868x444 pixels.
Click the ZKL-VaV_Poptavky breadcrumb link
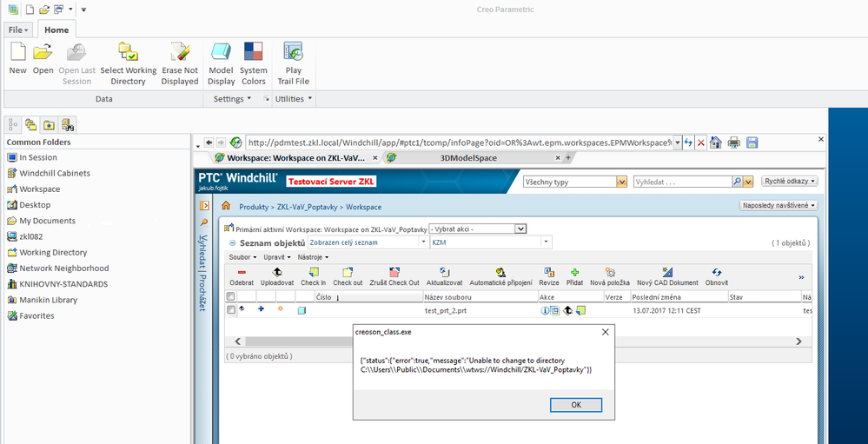[x=308, y=208]
